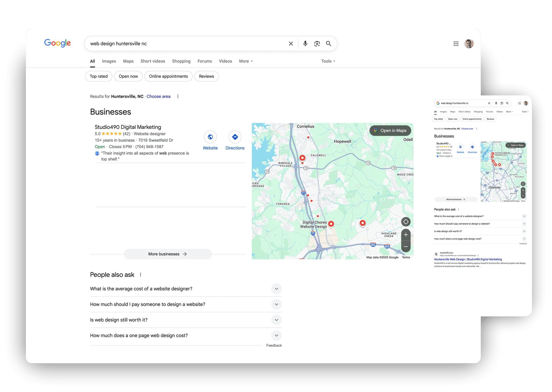Toggle Reviews chip in the small window
The image size is (552, 392).
click(x=490, y=119)
